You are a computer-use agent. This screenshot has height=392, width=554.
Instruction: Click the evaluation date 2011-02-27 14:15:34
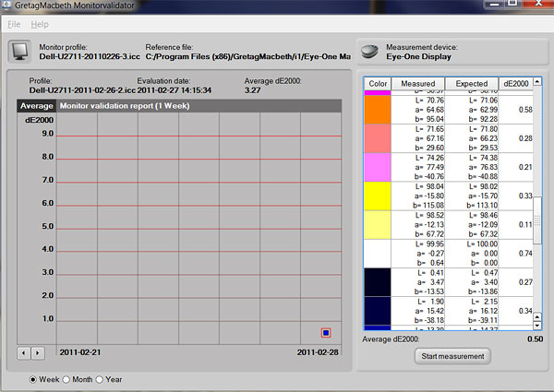click(175, 90)
